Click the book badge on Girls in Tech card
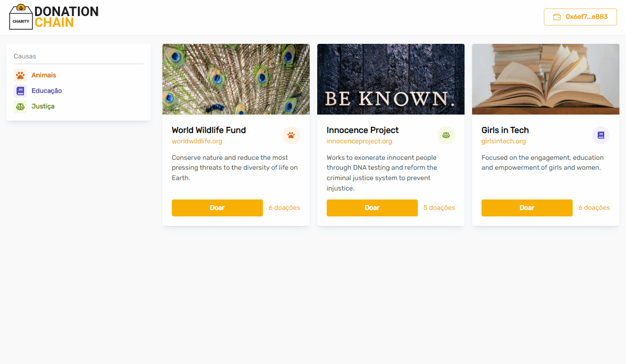 point(601,135)
